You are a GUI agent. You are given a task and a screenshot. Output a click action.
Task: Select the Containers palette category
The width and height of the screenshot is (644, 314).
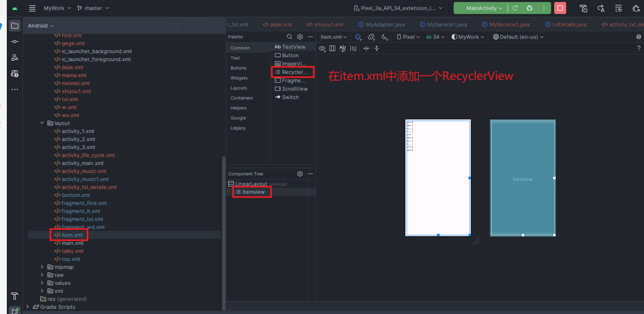click(242, 98)
